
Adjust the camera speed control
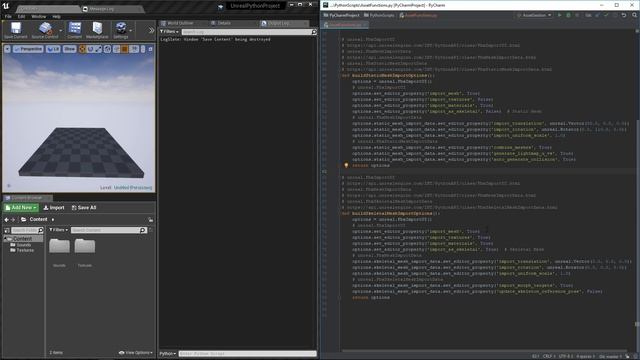tap(143, 49)
